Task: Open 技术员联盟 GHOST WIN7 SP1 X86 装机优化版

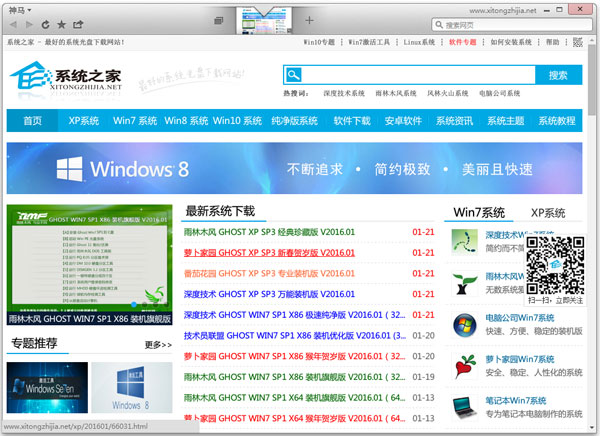Action: pos(295,335)
